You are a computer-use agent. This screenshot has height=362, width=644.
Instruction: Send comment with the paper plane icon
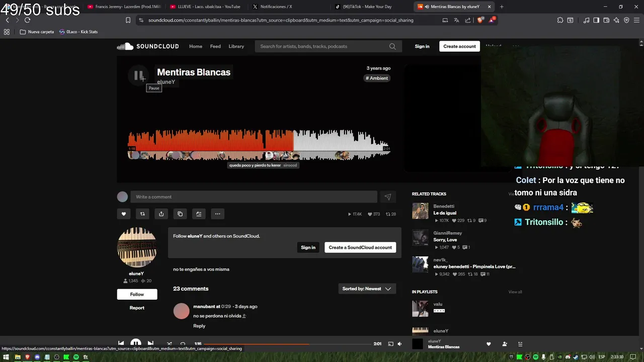387,197
